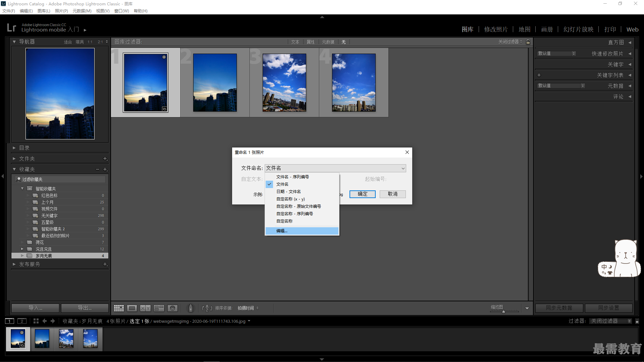This screenshot has height=362, width=644.
Task: Add keyword with plus icon in Keyword List
Action: [x=539, y=75]
